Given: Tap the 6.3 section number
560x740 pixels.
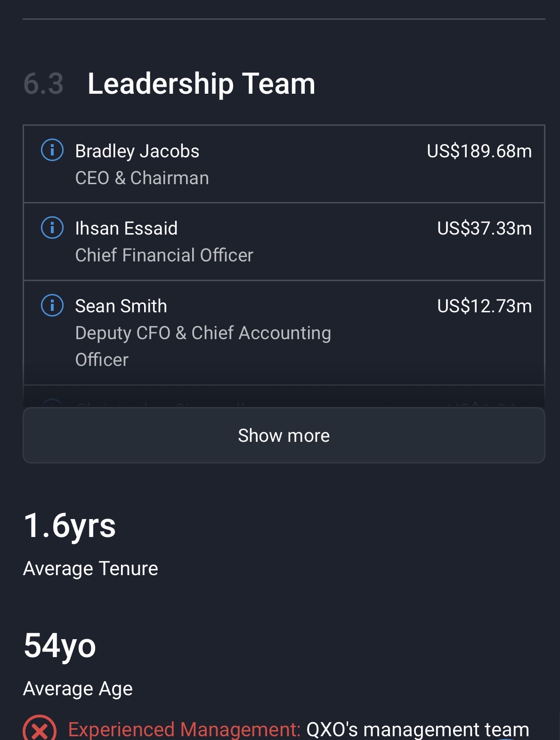Looking at the screenshot, I should coord(43,84).
